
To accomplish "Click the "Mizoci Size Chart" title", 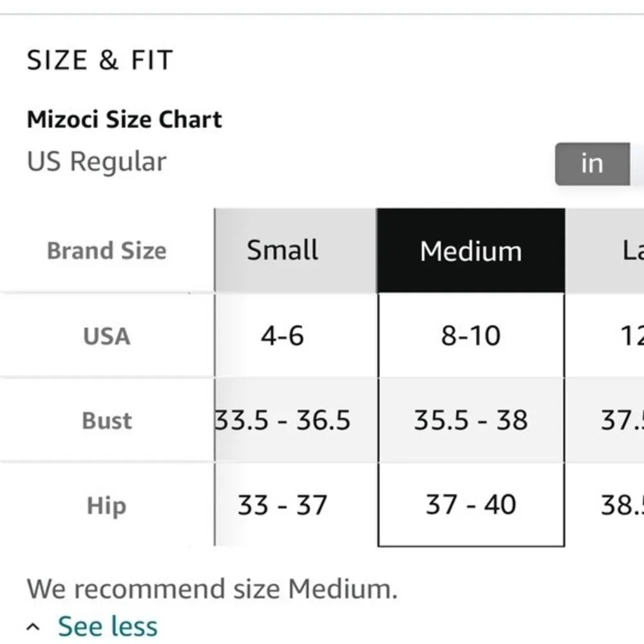I will click(x=124, y=120).
